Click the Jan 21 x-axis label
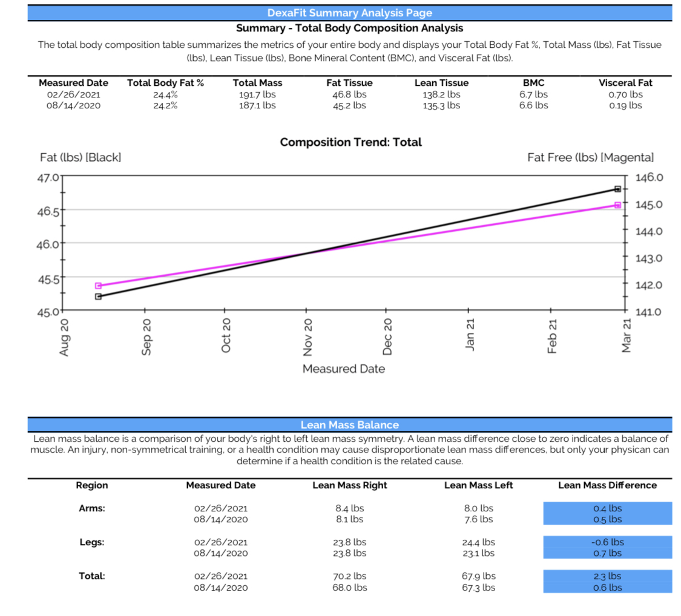This screenshot has height=616, width=681. coord(470,335)
